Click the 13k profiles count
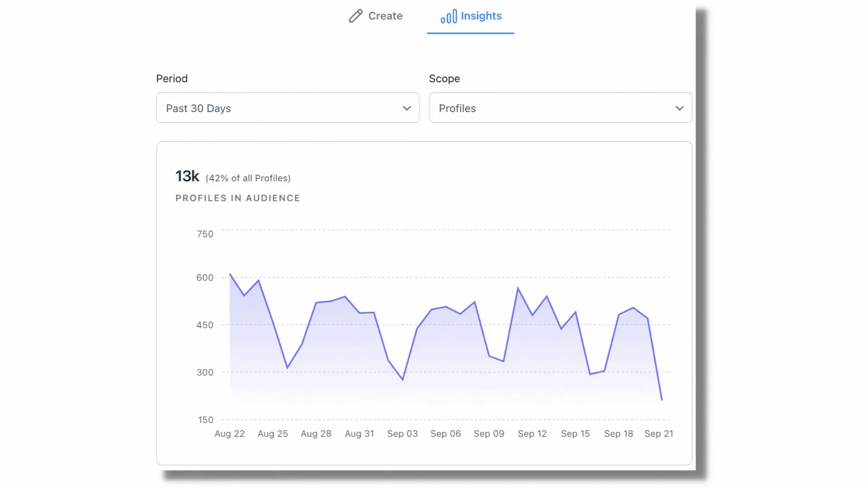 click(x=187, y=176)
